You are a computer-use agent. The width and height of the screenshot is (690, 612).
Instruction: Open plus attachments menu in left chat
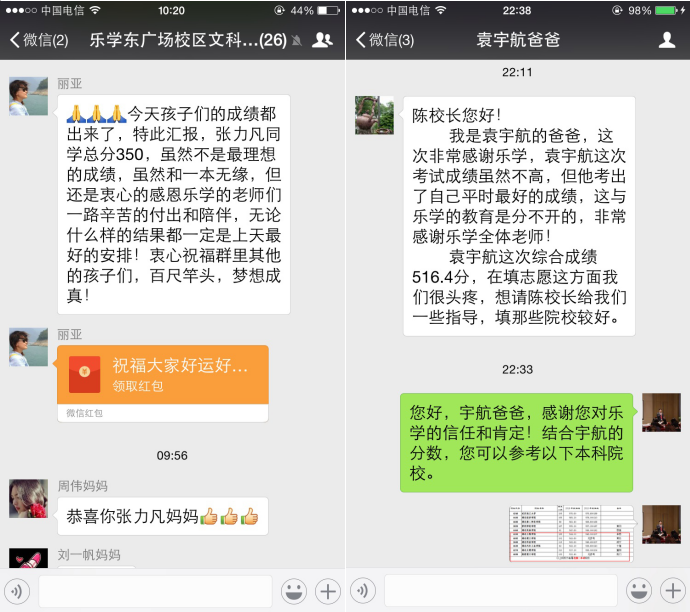click(328, 591)
